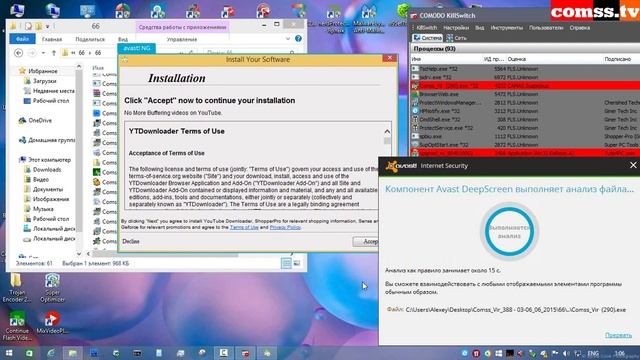Open File Explorer taskbar button
The height and width of the screenshot is (360, 640).
(x=73, y=353)
